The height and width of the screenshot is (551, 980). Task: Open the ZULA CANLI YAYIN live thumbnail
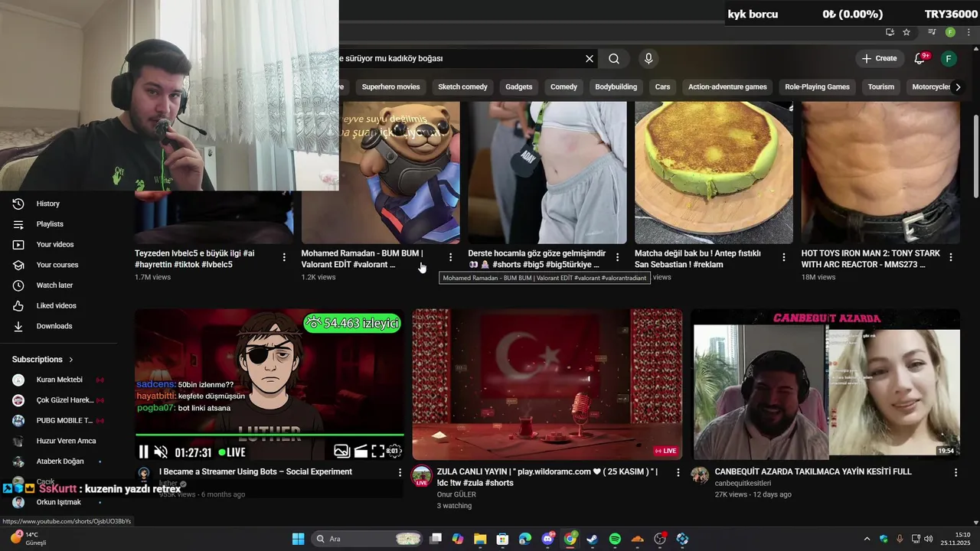pos(547,384)
